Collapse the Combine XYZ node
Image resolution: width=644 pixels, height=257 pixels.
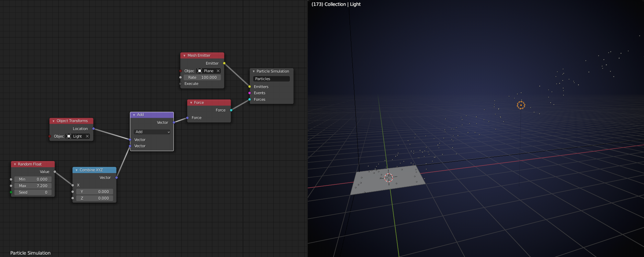point(77,170)
